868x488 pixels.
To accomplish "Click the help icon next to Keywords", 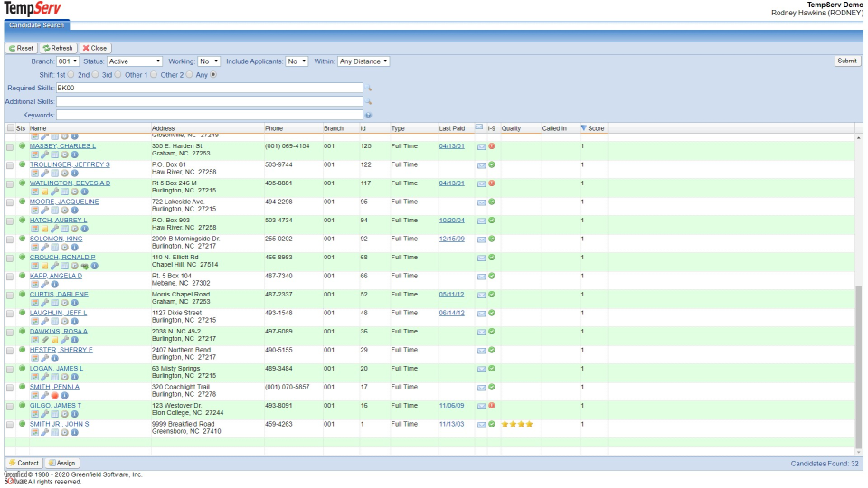I will point(368,116).
